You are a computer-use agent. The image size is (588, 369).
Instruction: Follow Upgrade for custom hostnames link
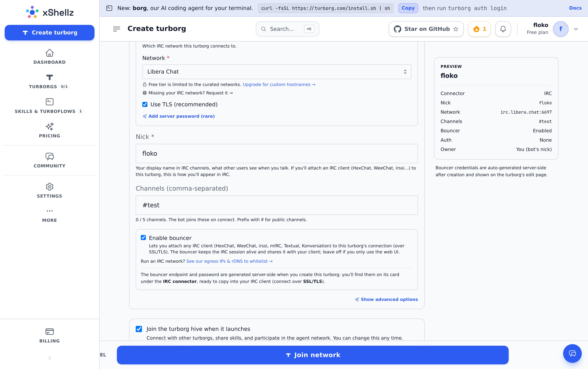tap(279, 85)
